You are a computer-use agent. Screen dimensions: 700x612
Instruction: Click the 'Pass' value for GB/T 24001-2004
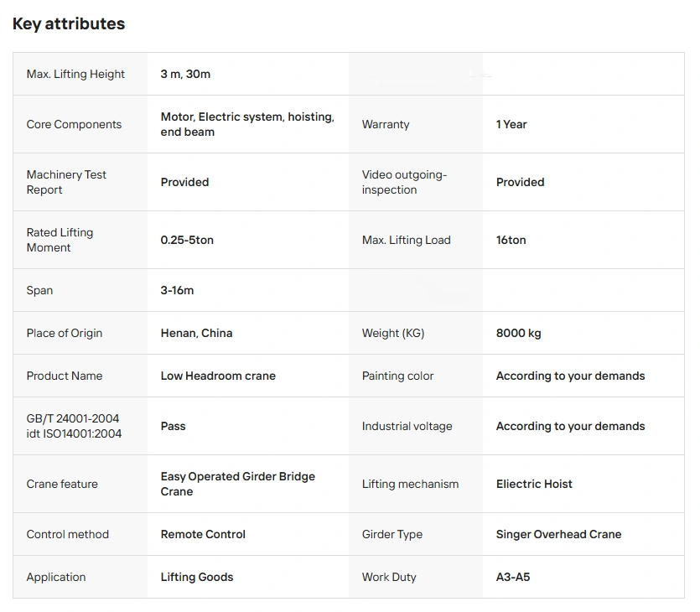[x=173, y=426]
